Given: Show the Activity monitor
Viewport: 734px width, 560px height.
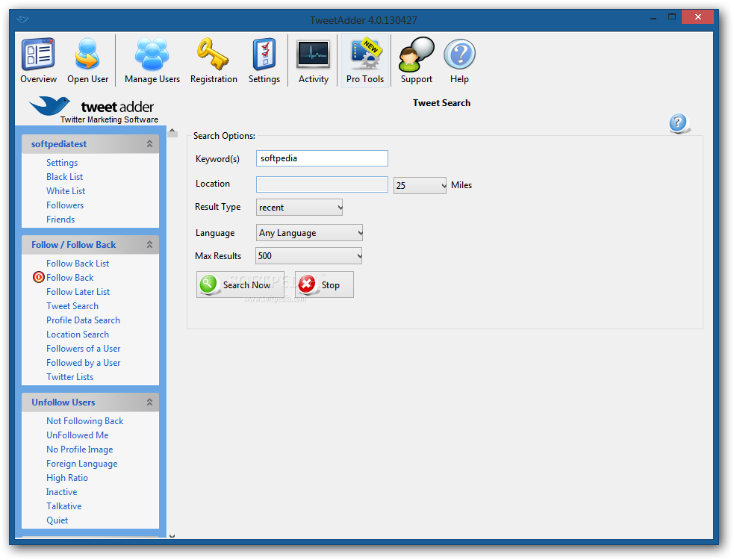Looking at the screenshot, I should click(x=314, y=61).
